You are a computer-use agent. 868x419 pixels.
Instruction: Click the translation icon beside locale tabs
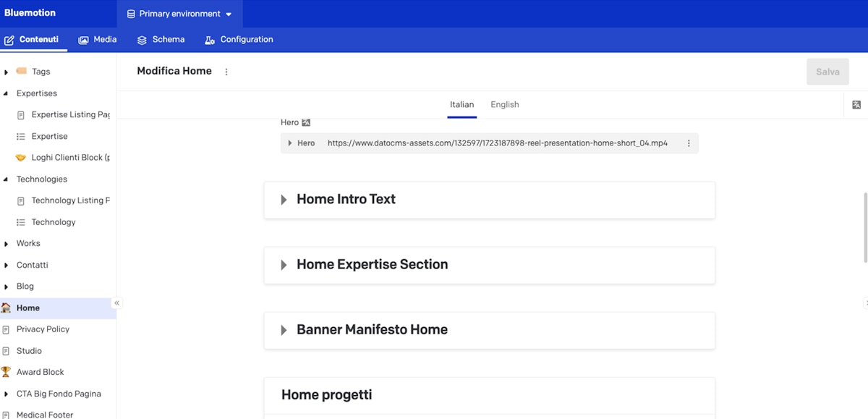(x=856, y=105)
